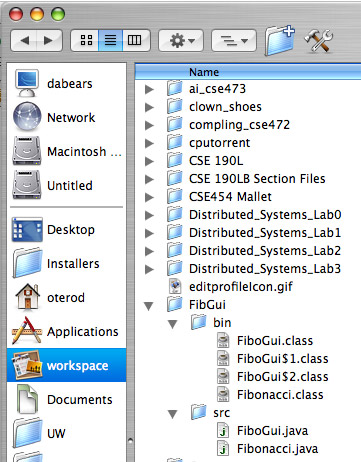Select FiboGui$1.class in the list
The height and width of the screenshot is (462, 361).
click(x=283, y=359)
